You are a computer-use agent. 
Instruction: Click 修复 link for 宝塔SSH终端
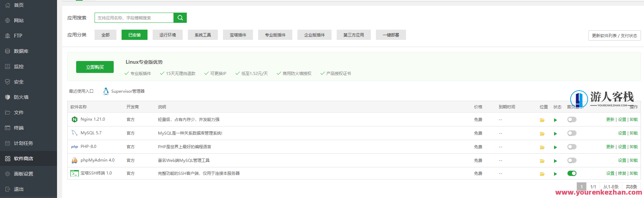pos(622,173)
